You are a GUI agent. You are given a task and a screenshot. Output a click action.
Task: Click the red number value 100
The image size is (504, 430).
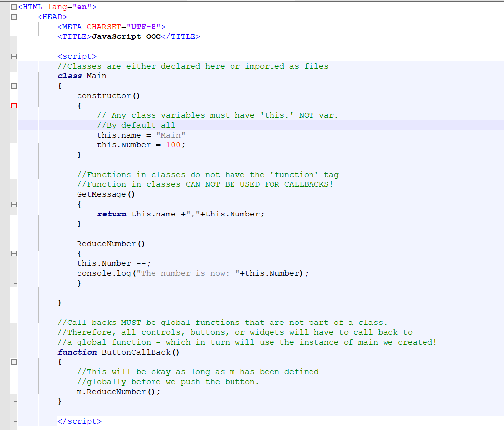[x=173, y=145]
